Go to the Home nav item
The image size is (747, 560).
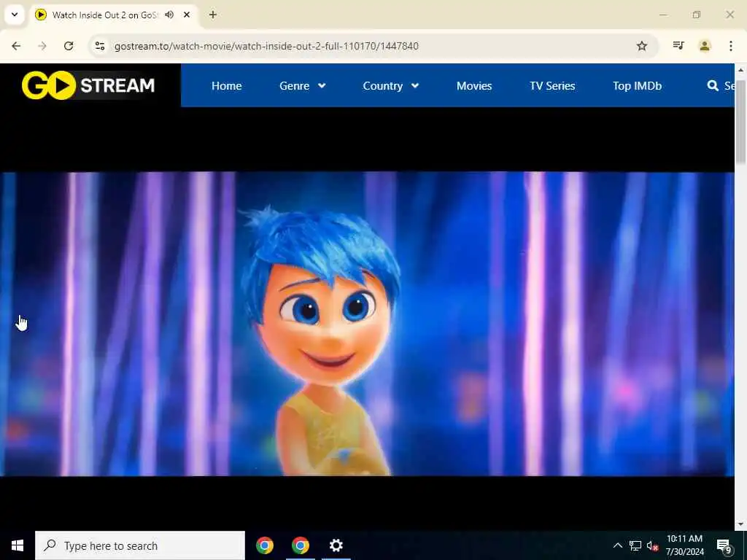pyautogui.click(x=226, y=86)
